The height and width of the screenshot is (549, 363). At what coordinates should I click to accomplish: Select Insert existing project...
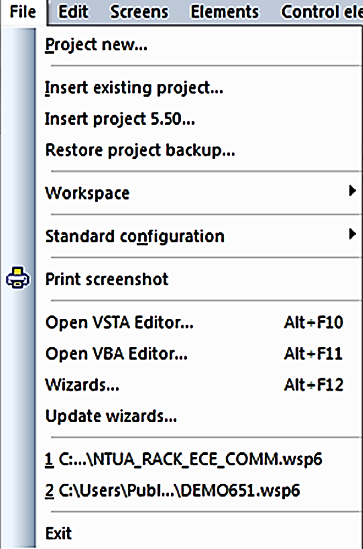pos(199,88)
